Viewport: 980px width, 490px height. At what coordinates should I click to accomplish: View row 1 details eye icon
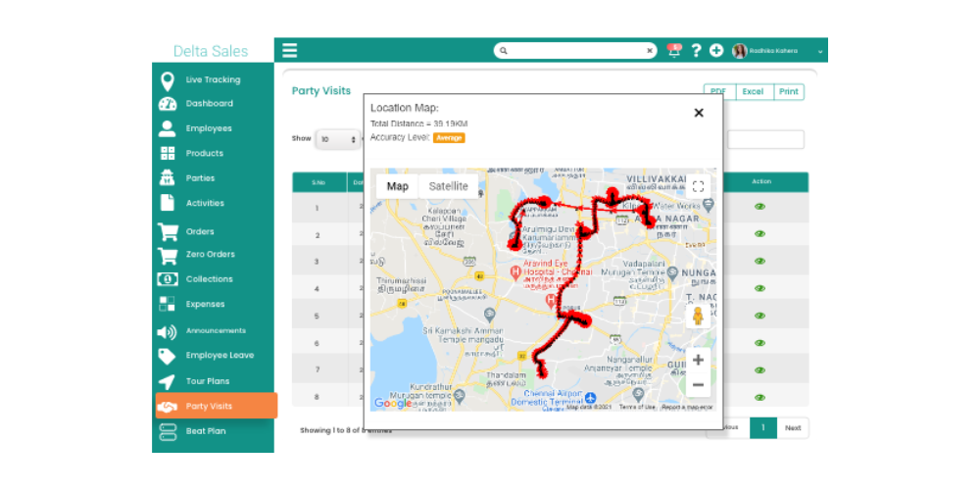pyautogui.click(x=760, y=207)
